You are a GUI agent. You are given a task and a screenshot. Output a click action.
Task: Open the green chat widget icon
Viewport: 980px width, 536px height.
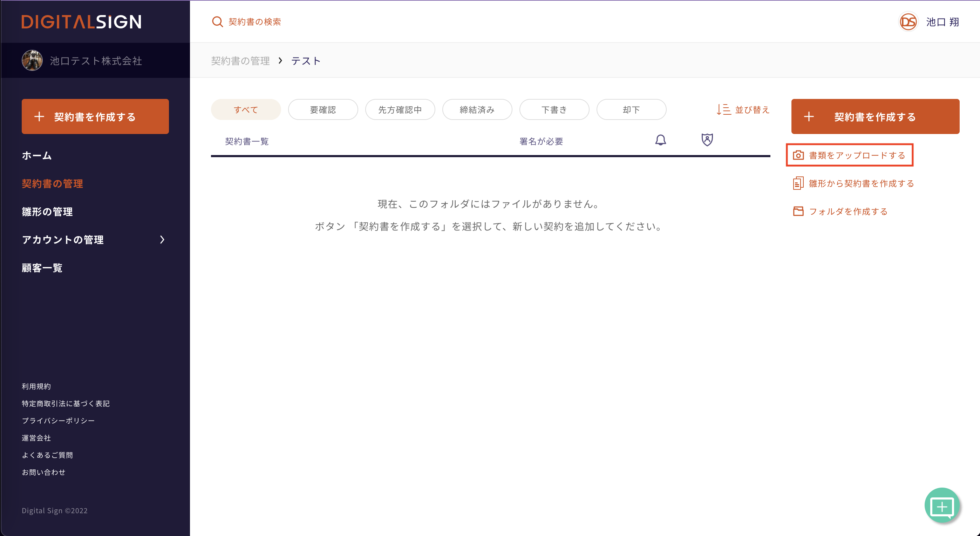pyautogui.click(x=942, y=505)
